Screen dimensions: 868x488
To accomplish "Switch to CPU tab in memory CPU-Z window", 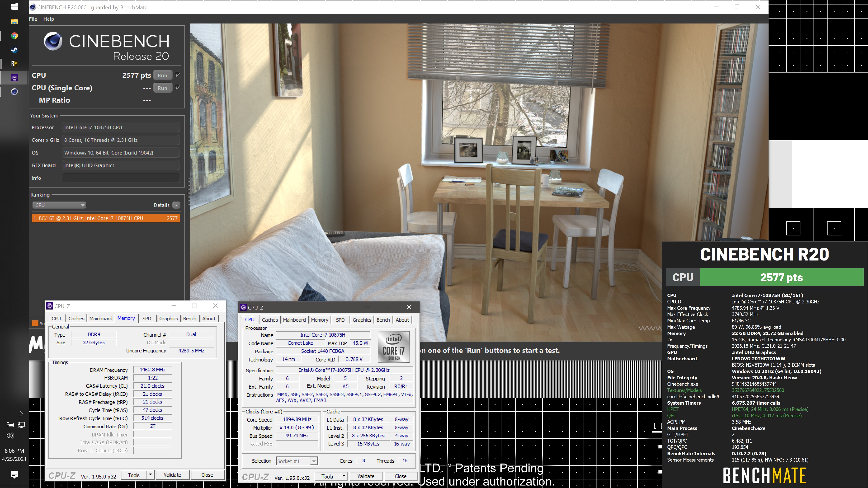I will pyautogui.click(x=56, y=318).
